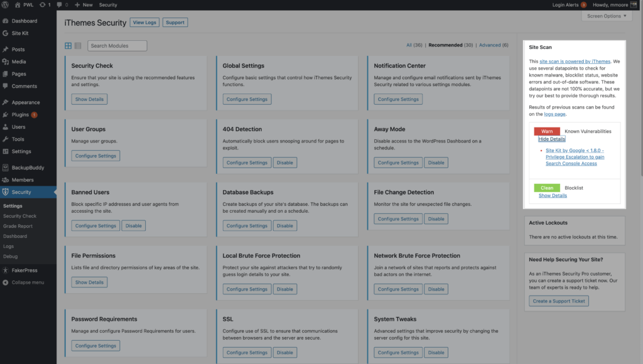Disable the Database Backups module
Viewport: 643px width, 364px height.
click(284, 226)
